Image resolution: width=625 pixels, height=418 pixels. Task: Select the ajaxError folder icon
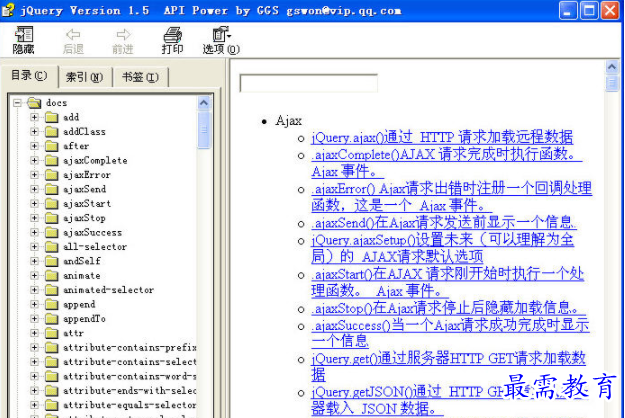pyautogui.click(x=51, y=175)
